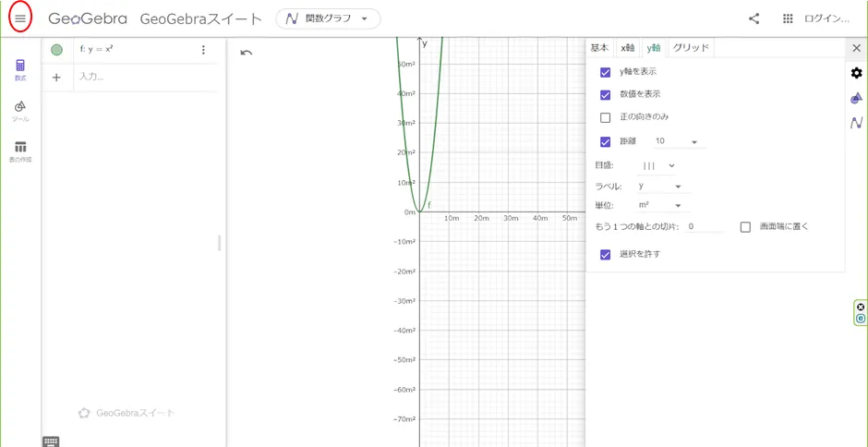Screen dimensions: 868x447
Task: Expand the 距離 value dropdown
Action: click(x=677, y=142)
